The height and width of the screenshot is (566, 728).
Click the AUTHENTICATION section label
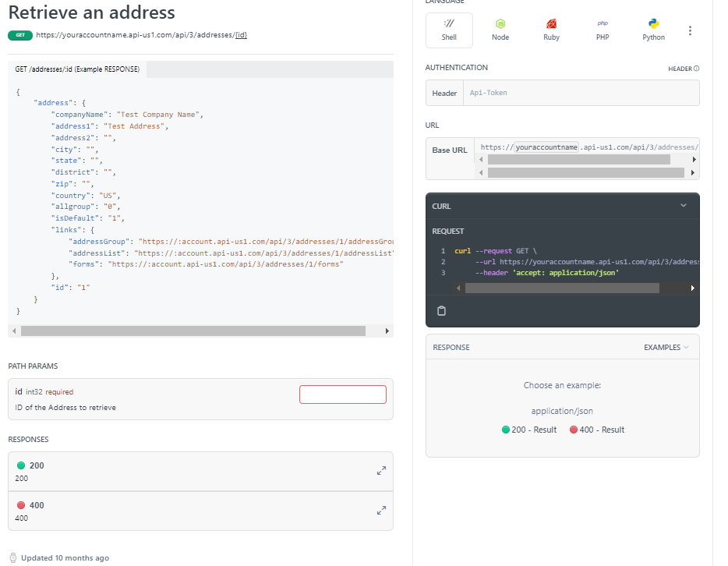(x=457, y=68)
